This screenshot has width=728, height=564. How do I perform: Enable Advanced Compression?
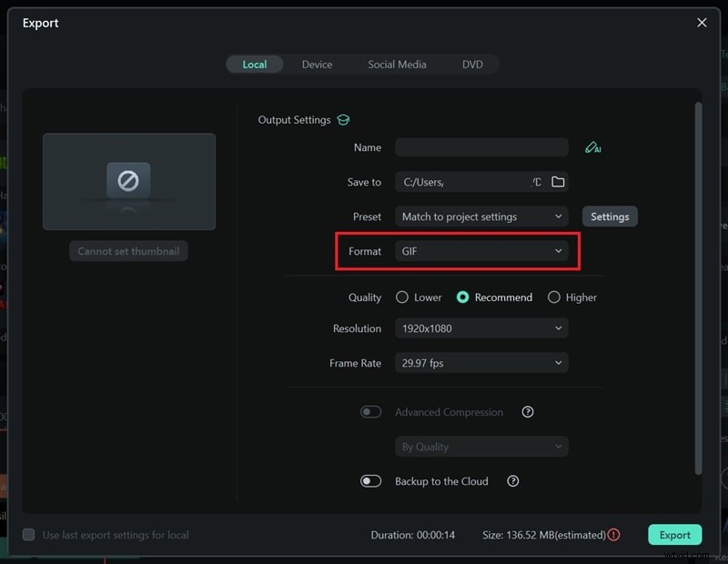tap(371, 412)
